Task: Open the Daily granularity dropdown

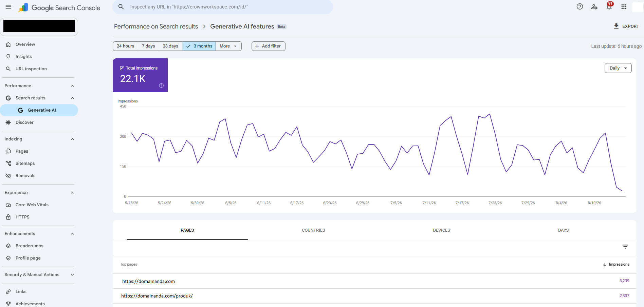Action: 618,68
